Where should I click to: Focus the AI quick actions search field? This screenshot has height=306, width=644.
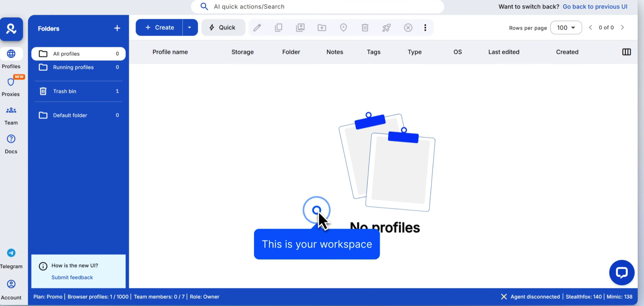pyautogui.click(x=317, y=7)
